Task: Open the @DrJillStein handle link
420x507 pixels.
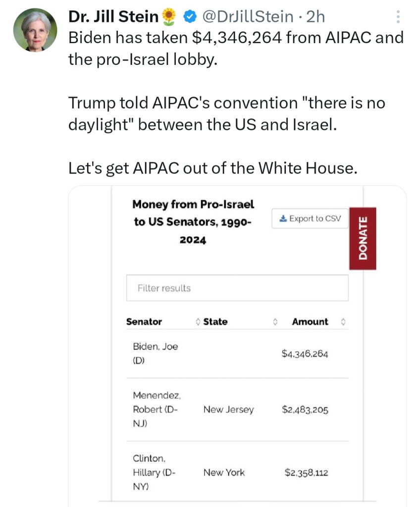Action: pyautogui.click(x=247, y=17)
